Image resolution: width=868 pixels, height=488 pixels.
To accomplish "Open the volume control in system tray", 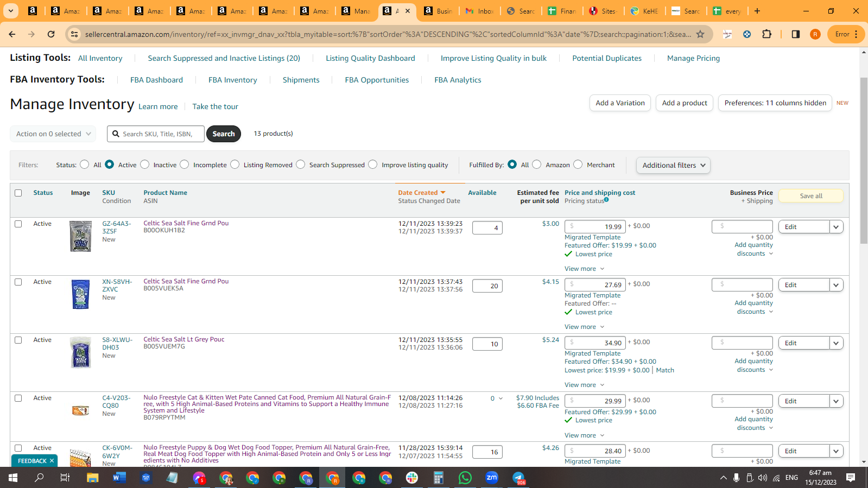I will (763, 478).
